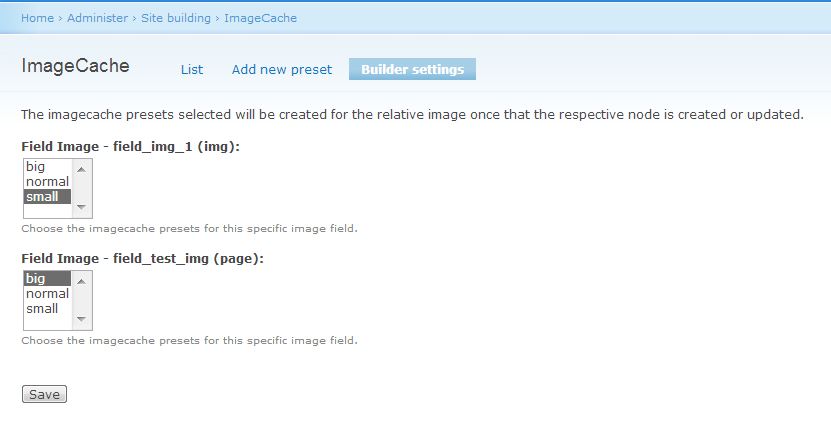Open the List tab
The width and height of the screenshot is (831, 444).
[192, 69]
